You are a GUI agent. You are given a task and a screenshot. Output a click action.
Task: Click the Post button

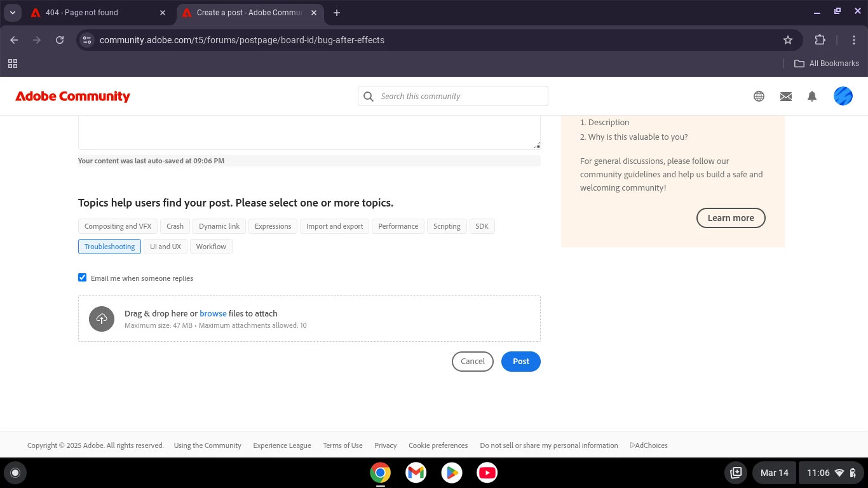(521, 362)
